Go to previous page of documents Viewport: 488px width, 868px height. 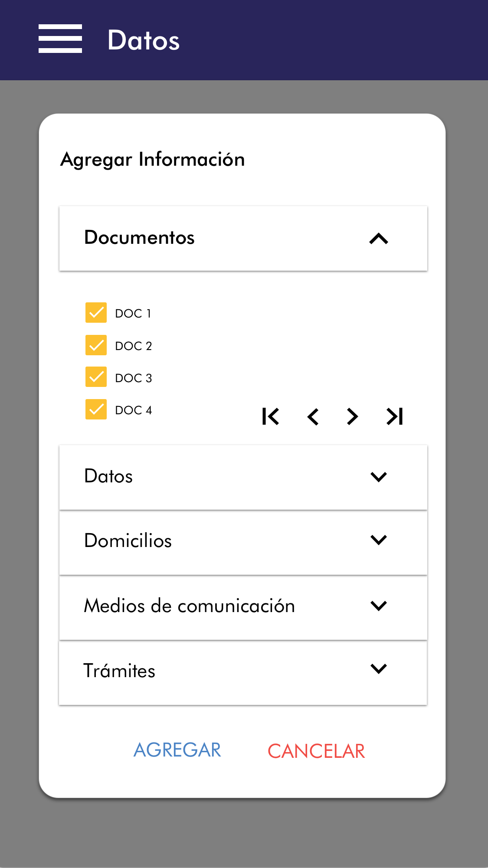(x=313, y=416)
